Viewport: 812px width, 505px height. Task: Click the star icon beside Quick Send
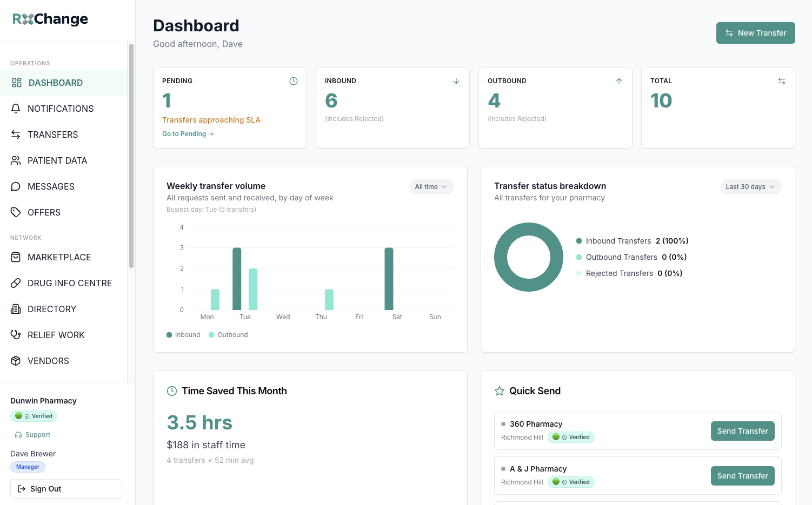500,391
